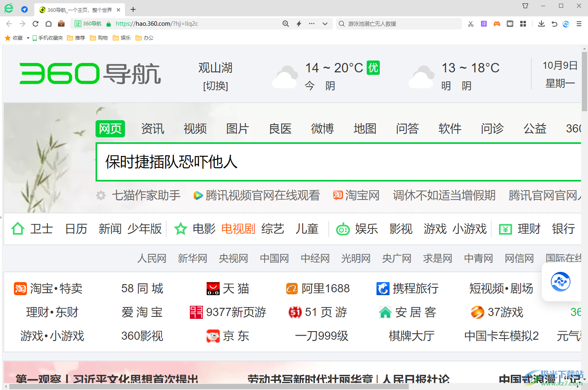Open the 37游戏 site link

[497, 312]
